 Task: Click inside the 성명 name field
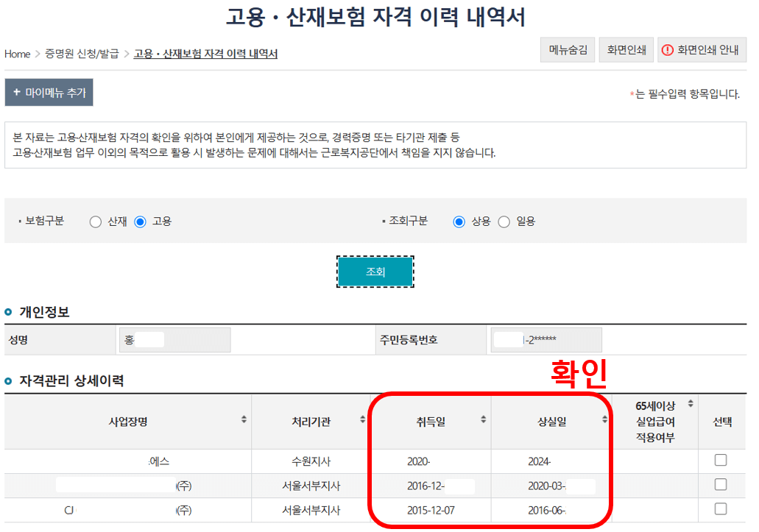174,339
